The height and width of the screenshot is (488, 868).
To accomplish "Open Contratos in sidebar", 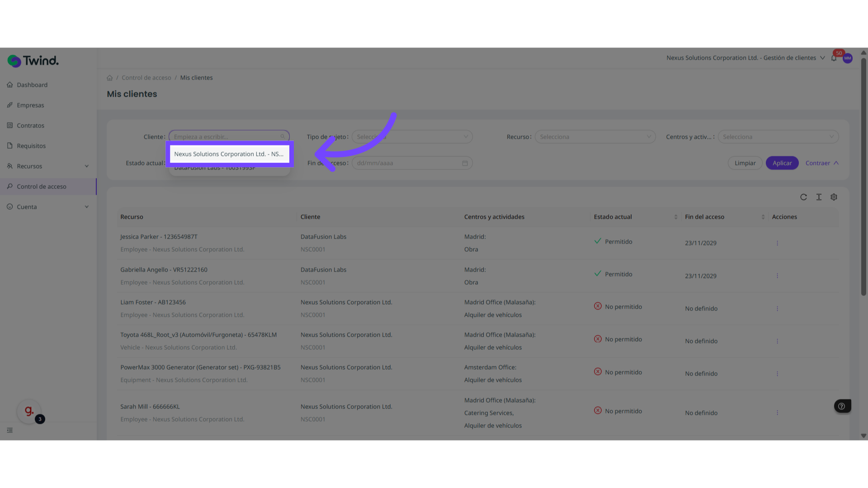I will 31,126.
